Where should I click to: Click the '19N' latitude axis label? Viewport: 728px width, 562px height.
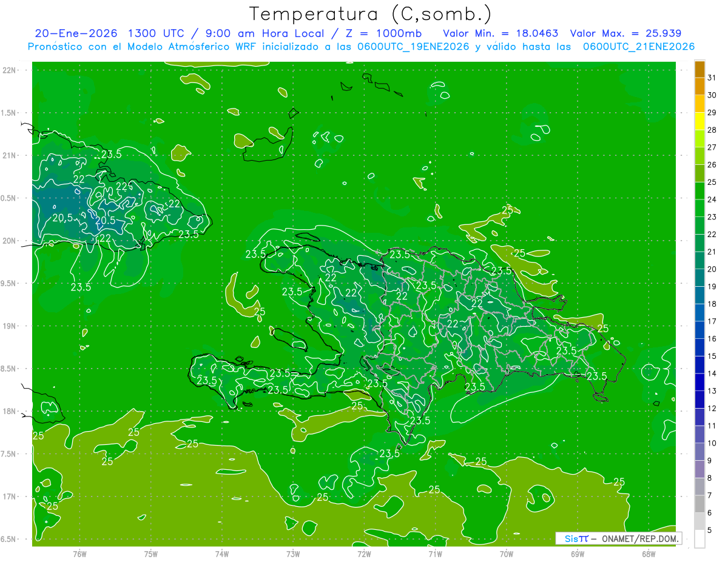tap(10, 326)
